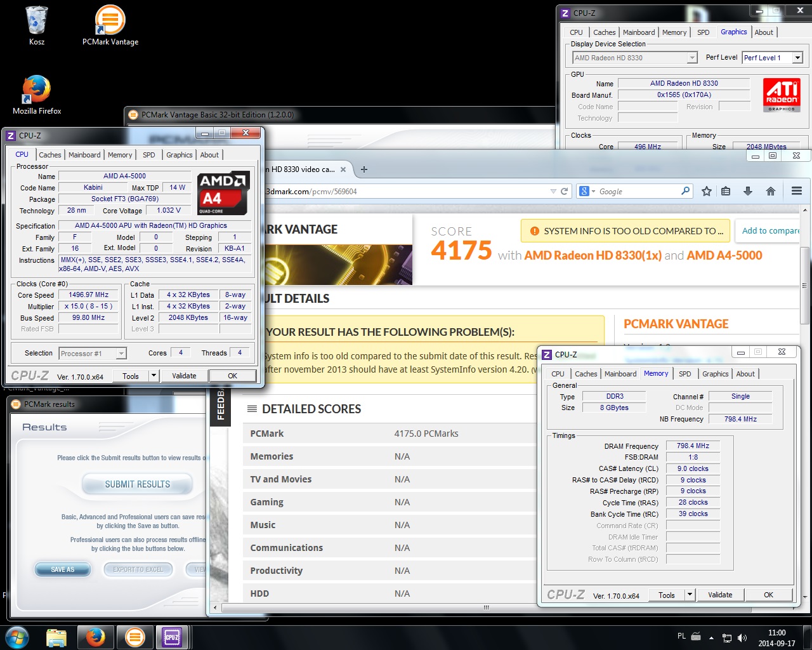Open the Mozilla Firefox desktop shortcut
The width and height of the screenshot is (812, 650).
click(x=37, y=95)
